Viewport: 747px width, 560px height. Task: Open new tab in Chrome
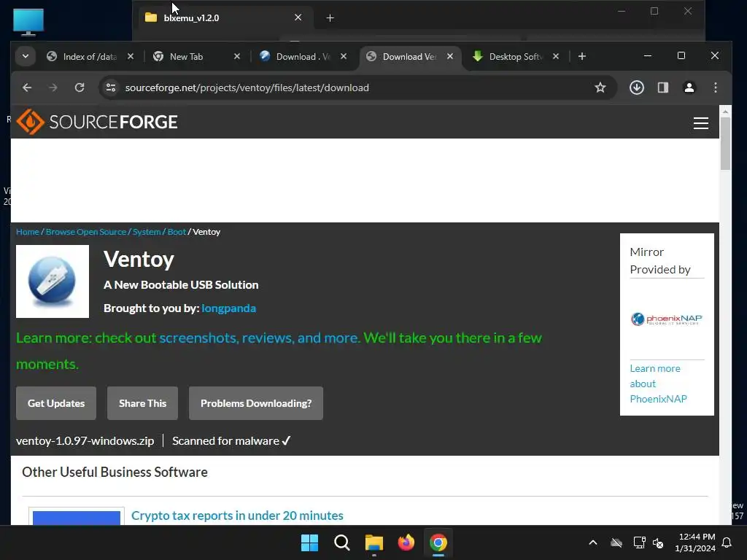(x=581, y=56)
